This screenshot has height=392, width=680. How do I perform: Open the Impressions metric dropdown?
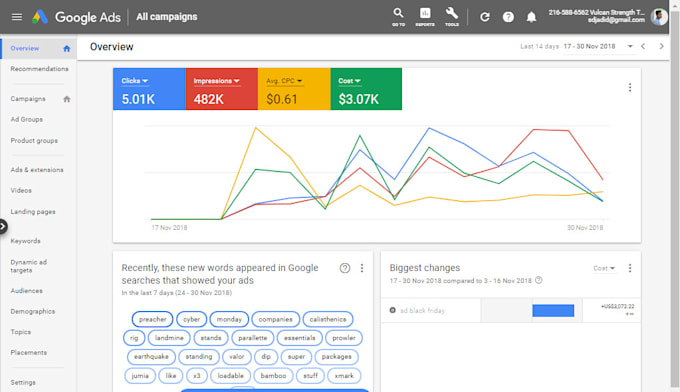coord(216,81)
